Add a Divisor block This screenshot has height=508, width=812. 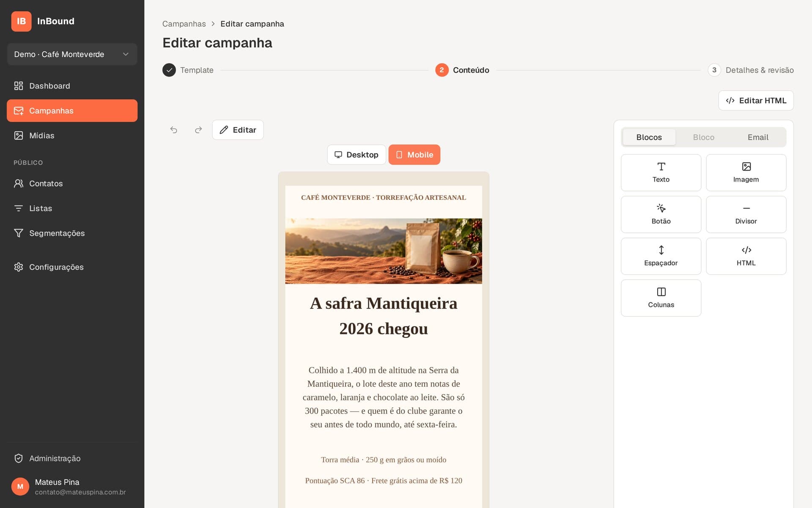tap(746, 214)
